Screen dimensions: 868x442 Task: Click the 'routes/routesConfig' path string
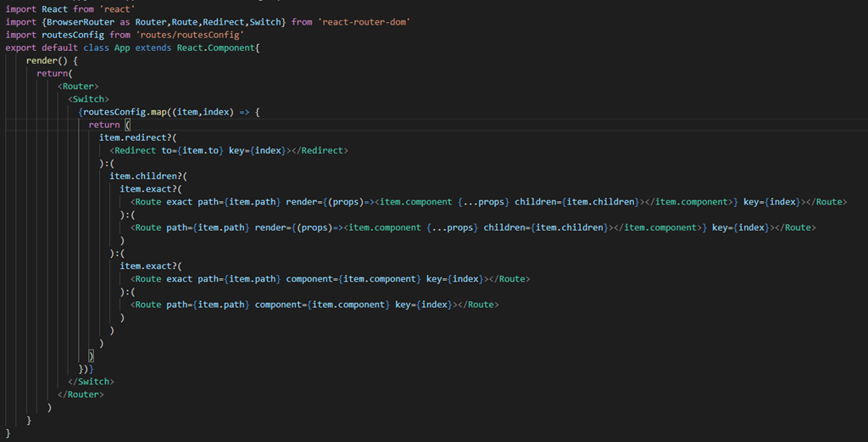pyautogui.click(x=191, y=35)
